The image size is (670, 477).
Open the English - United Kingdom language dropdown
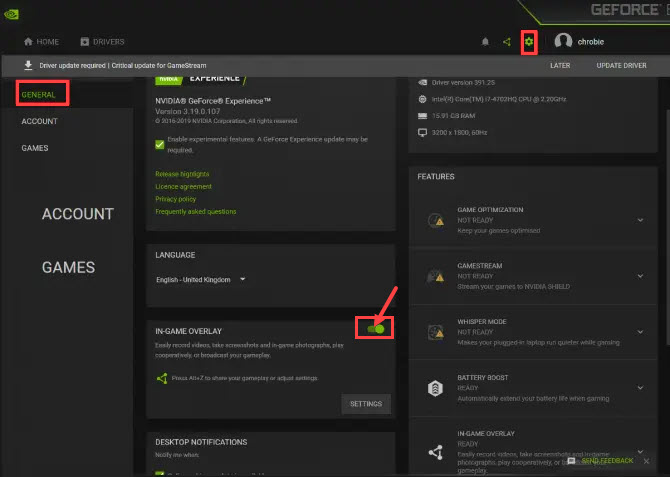[200, 280]
